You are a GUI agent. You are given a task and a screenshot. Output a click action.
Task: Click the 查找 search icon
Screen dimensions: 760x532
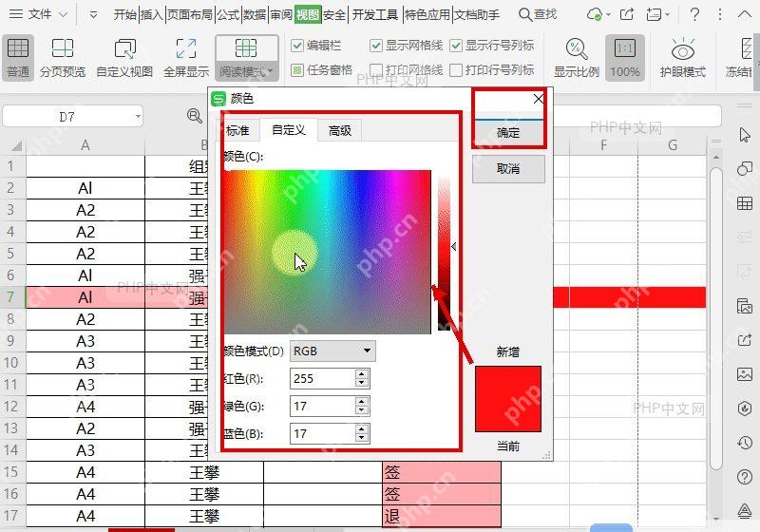tap(525, 14)
